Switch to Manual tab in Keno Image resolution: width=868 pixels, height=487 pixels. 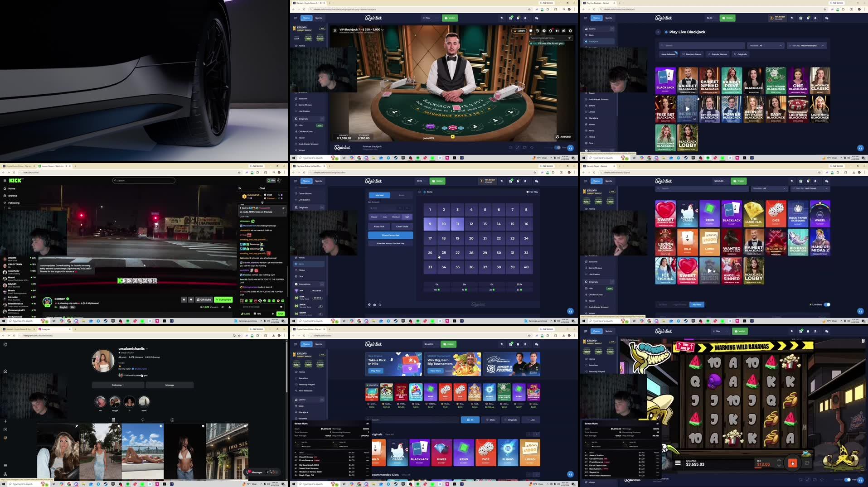[379, 195]
